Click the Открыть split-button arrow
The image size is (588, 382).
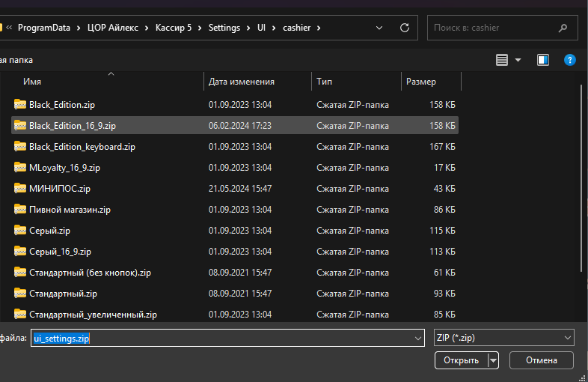coord(493,360)
